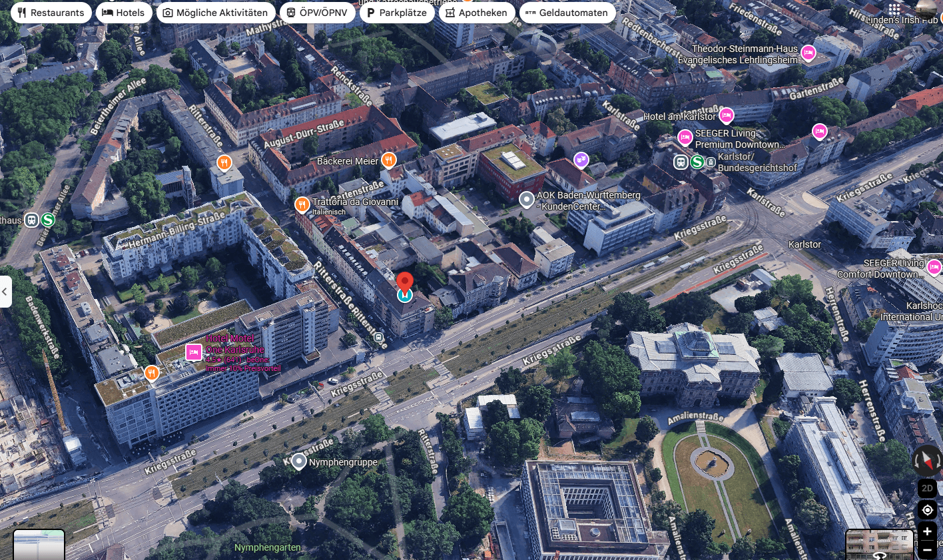Filter map by Restaurants chip
Screen dimensions: 943x560
pyautogui.click(x=51, y=13)
